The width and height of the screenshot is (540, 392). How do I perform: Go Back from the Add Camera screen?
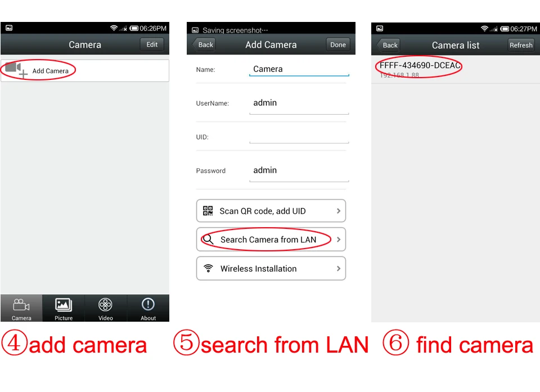click(204, 45)
